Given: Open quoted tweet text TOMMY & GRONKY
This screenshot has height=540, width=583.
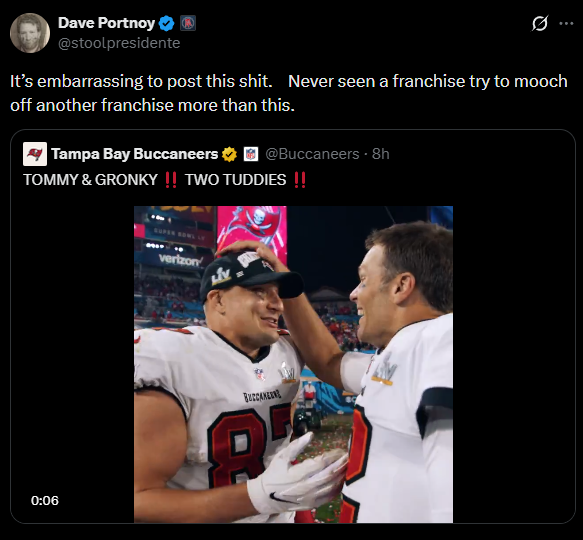Looking at the screenshot, I should tap(90, 180).
